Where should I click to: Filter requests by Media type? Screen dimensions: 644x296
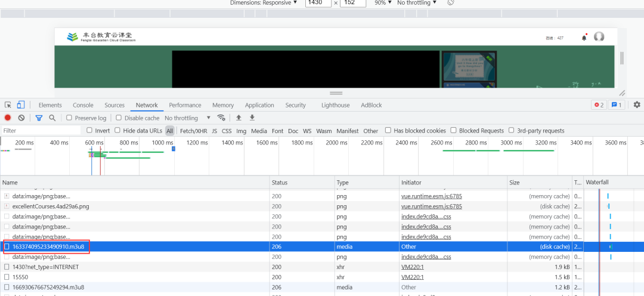259,131
